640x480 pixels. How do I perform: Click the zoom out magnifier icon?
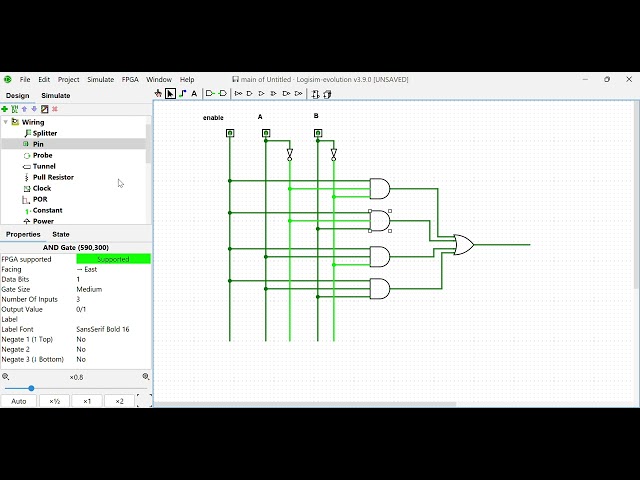pos(6,377)
